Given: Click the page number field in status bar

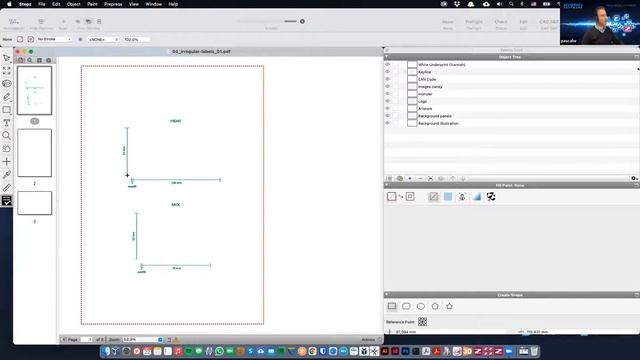Looking at the screenshot, I should point(87,340).
